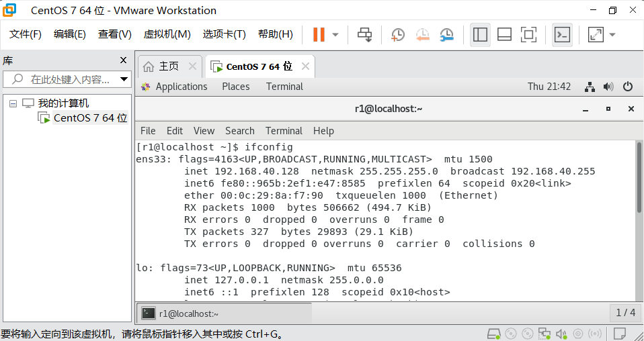This screenshot has height=341, width=644.
Task: Open the 虚拟机(M) menu
Action: click(x=167, y=34)
